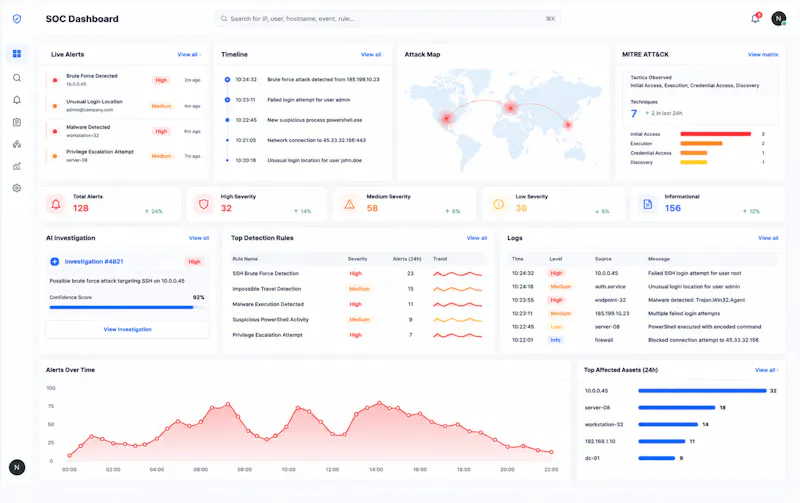Click the East Asia hotspot on Attack Map
The width and height of the screenshot is (800, 503).
[x=568, y=124]
